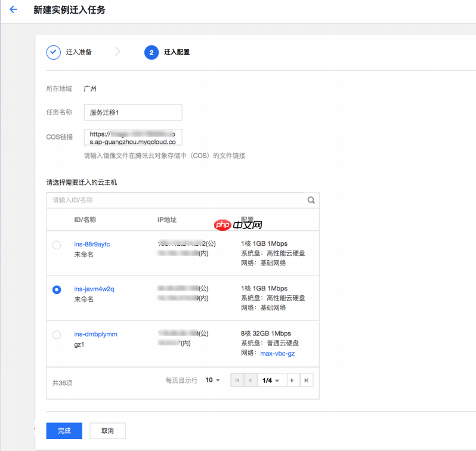This screenshot has height=451, width=476.
Task: Open instance link ins-javm4w2q
Action: pos(94,289)
